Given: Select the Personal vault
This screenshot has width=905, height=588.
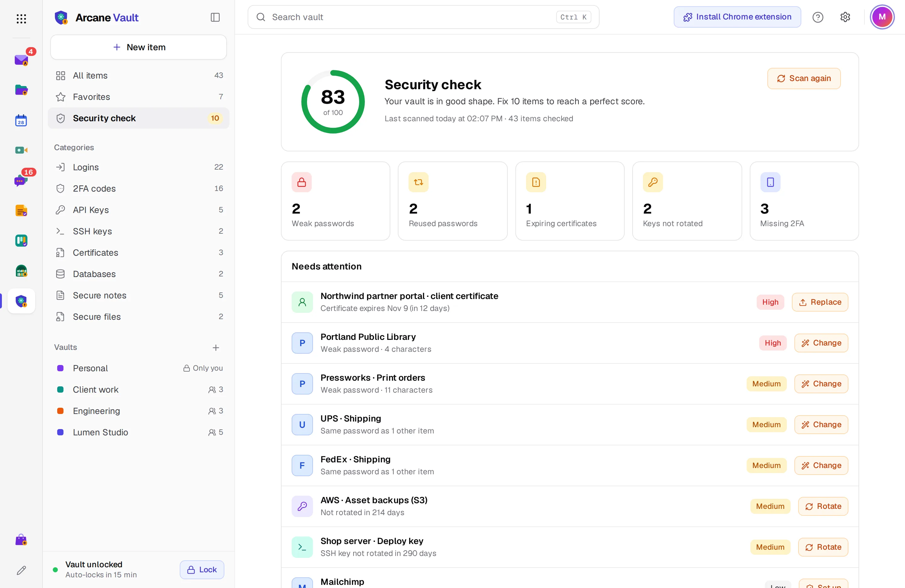Looking at the screenshot, I should (x=139, y=368).
